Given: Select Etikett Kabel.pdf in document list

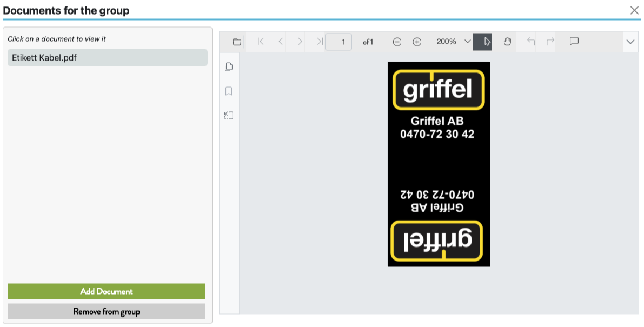Looking at the screenshot, I should click(x=107, y=58).
